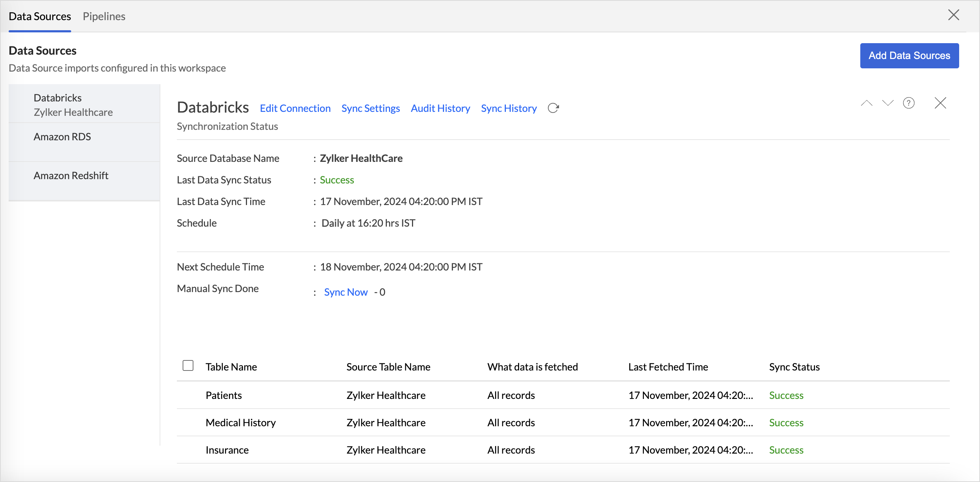Select Amazon Redshift data source
Image resolution: width=980 pixels, height=482 pixels.
71,176
